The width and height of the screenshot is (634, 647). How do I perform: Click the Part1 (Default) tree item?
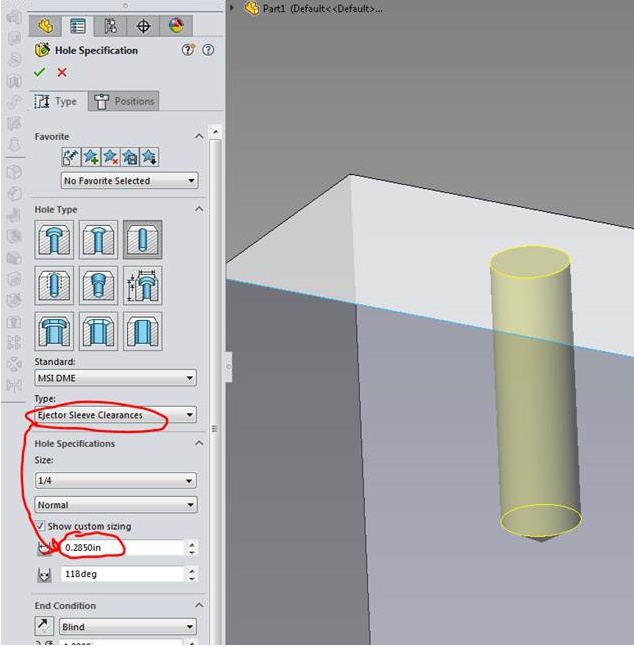pyautogui.click(x=314, y=8)
